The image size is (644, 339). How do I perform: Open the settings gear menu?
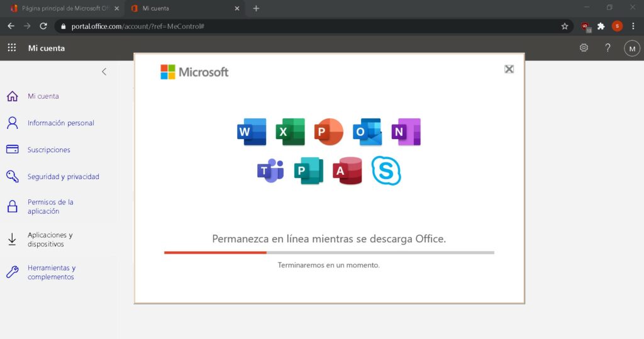point(584,48)
